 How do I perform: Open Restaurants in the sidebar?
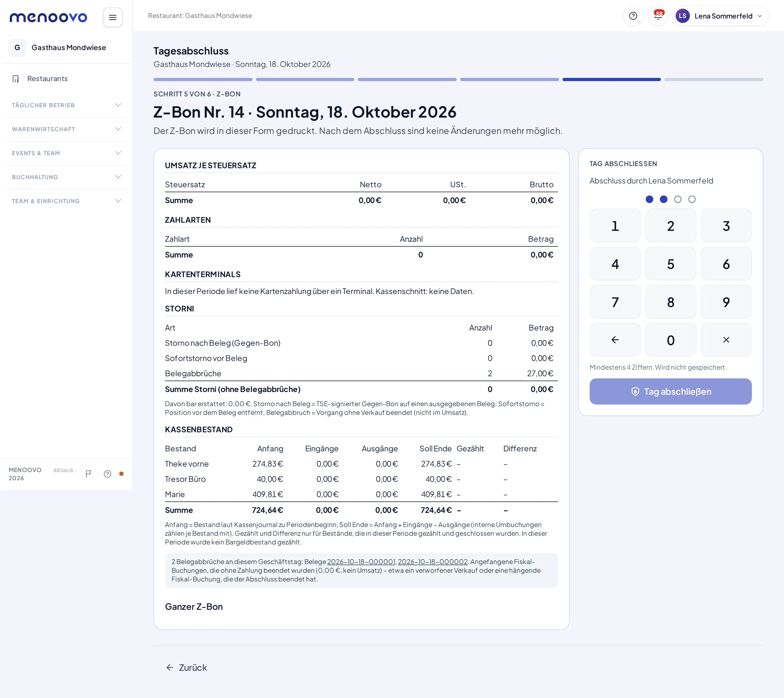pos(66,79)
